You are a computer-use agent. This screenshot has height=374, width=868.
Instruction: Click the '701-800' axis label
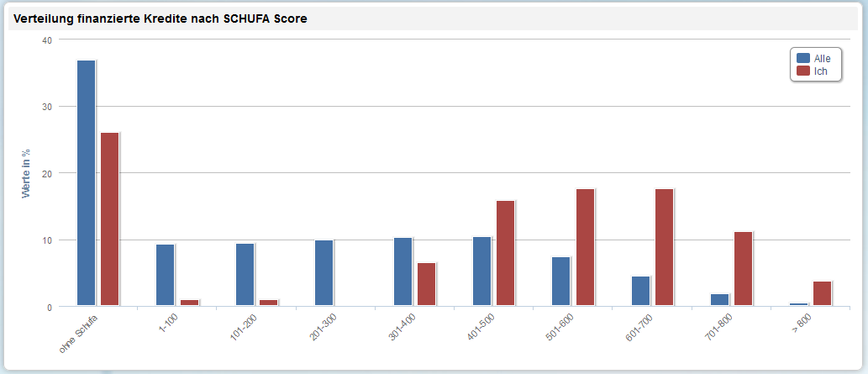(x=718, y=326)
